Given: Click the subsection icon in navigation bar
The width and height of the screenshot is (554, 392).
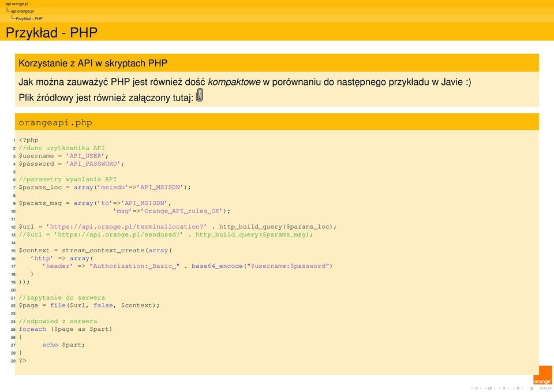Looking at the screenshot, I should [504, 389].
